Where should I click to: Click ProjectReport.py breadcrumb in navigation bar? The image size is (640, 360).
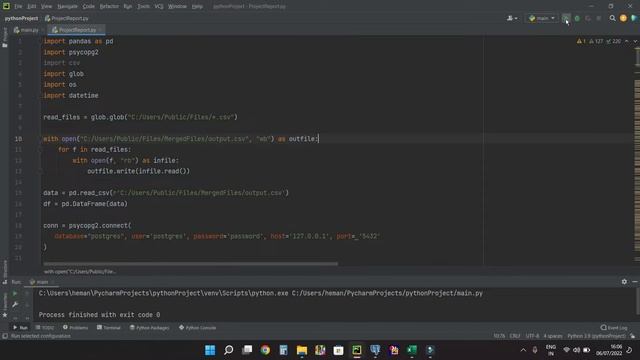pyautogui.click(x=67, y=18)
